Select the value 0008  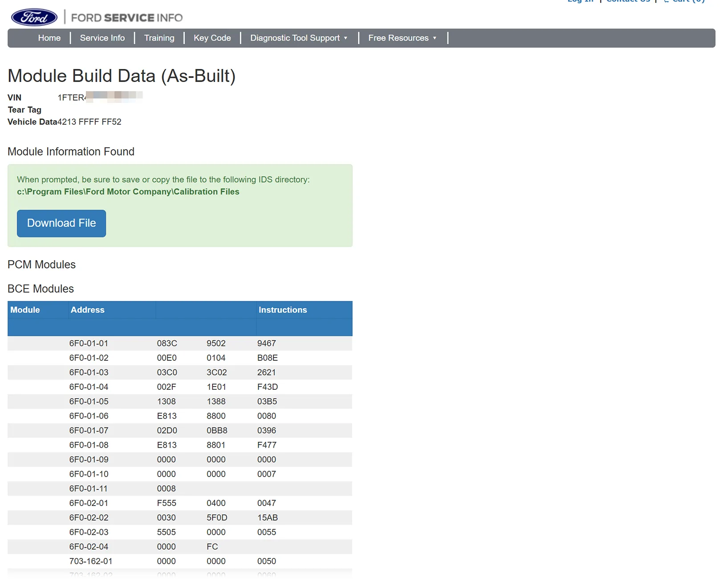point(167,489)
